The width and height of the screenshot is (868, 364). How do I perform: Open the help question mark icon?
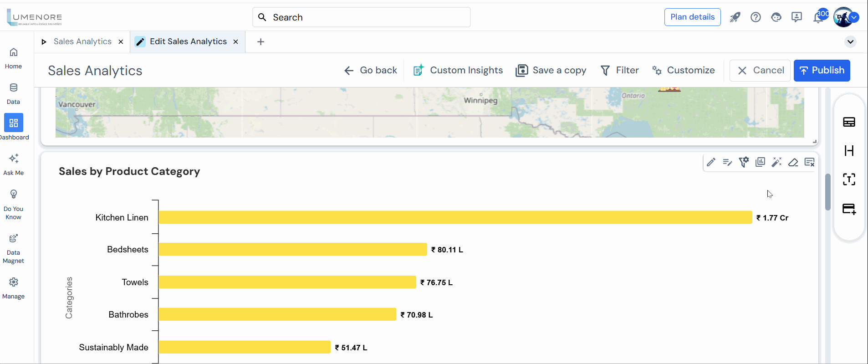click(x=756, y=17)
